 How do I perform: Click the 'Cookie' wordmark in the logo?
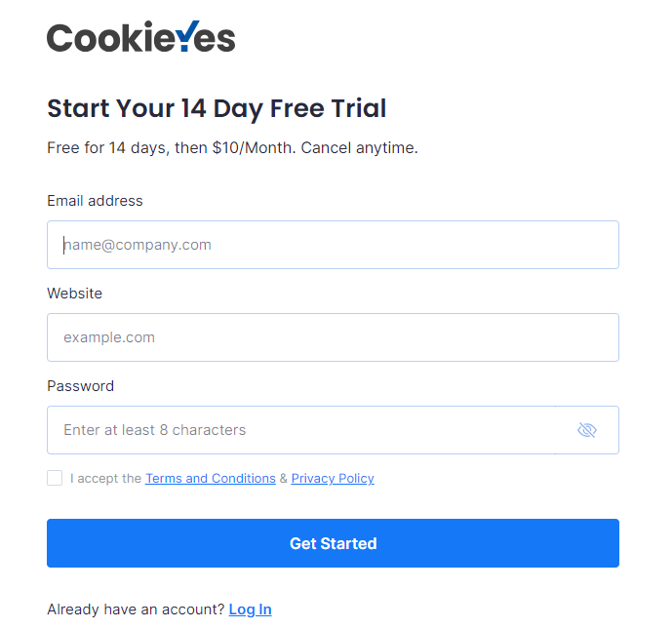tap(107, 38)
